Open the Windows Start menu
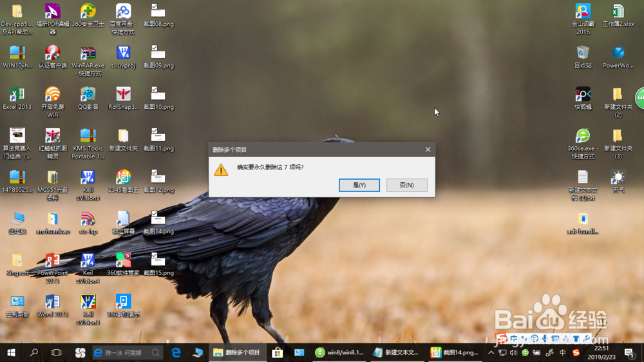This screenshot has width=644, height=362. 11,352
